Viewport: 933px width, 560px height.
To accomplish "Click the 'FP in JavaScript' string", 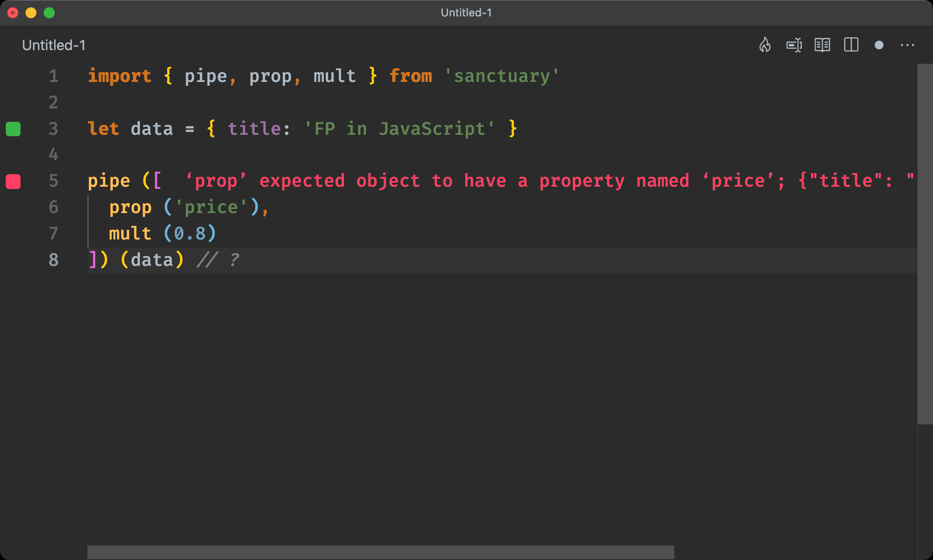I will [399, 129].
